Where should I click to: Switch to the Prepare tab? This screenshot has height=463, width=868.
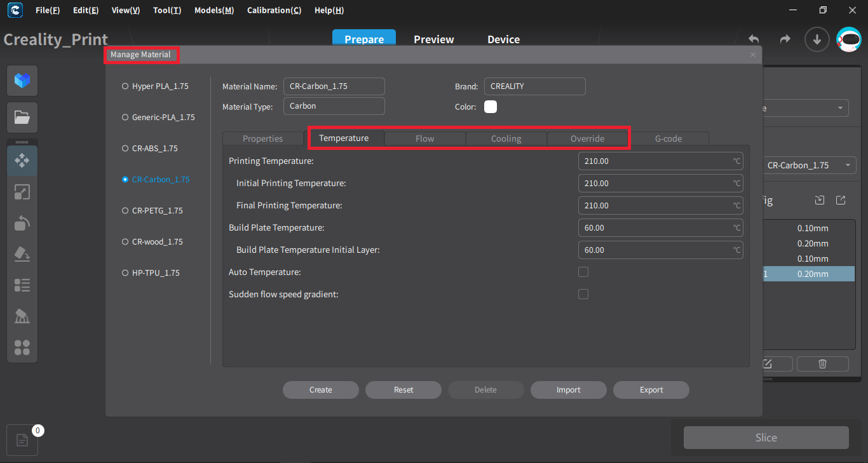364,39
